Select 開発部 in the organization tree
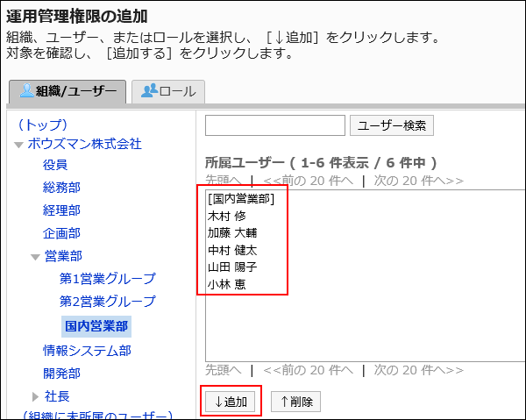Screen dimensions: 526x420 pos(61,374)
